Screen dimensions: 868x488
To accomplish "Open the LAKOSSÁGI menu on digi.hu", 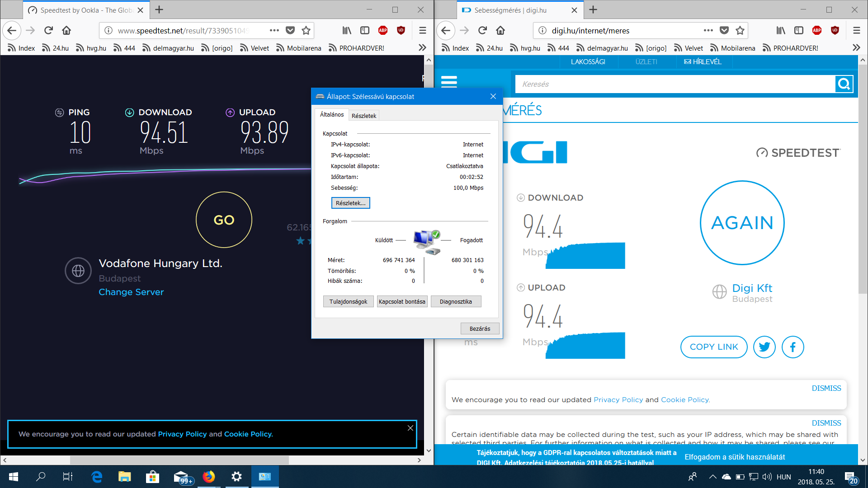I will coord(588,61).
